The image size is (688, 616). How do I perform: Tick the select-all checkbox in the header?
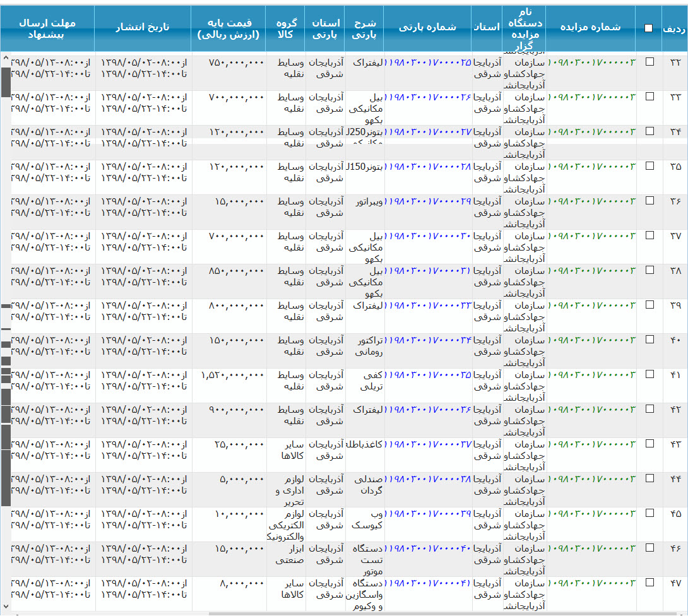pos(649,28)
